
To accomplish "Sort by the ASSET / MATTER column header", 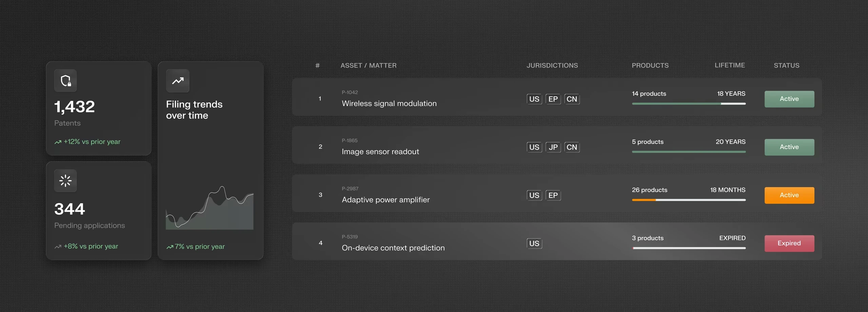I will (369, 66).
